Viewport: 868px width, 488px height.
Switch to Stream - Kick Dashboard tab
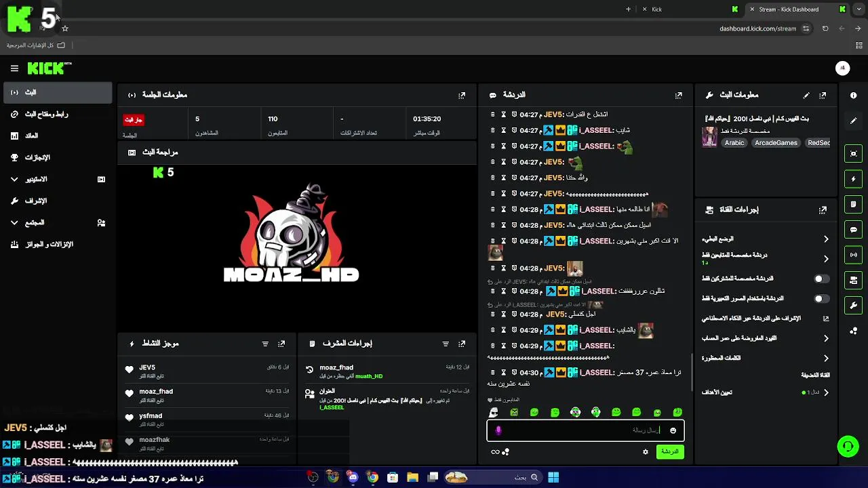point(796,9)
